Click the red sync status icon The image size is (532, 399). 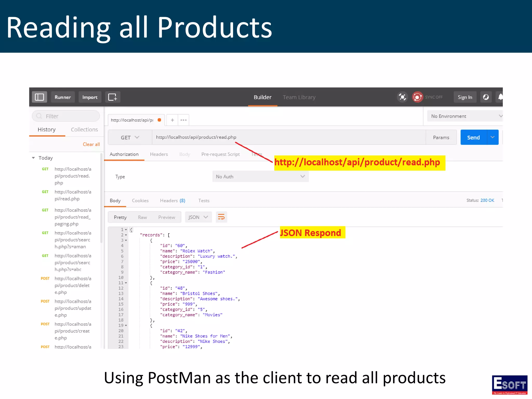[417, 97]
